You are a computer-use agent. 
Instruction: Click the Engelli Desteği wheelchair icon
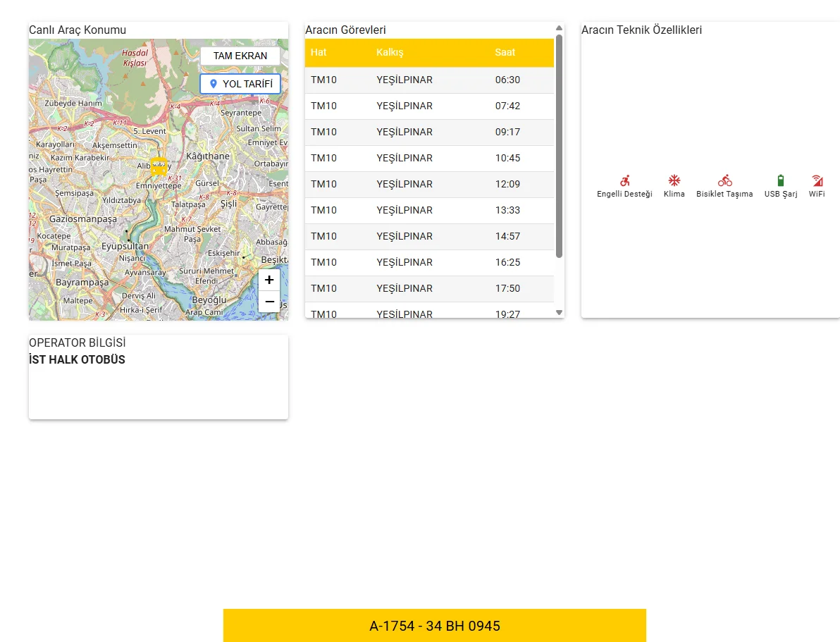point(624,180)
